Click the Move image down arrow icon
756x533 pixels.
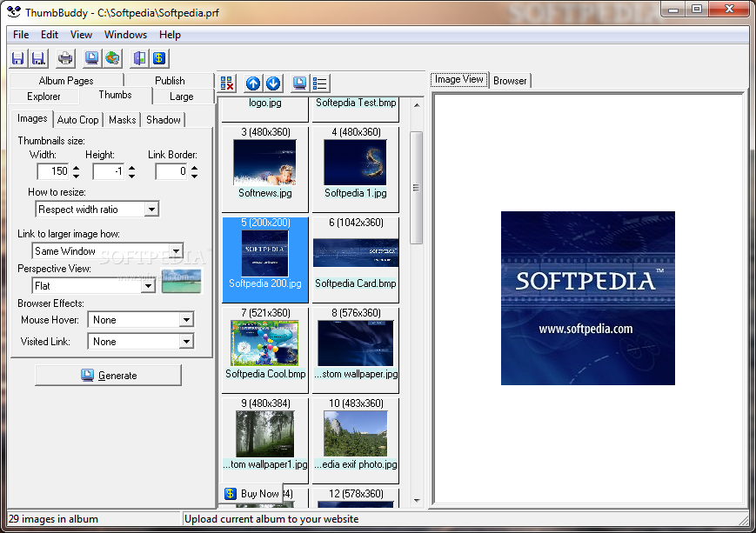[273, 83]
